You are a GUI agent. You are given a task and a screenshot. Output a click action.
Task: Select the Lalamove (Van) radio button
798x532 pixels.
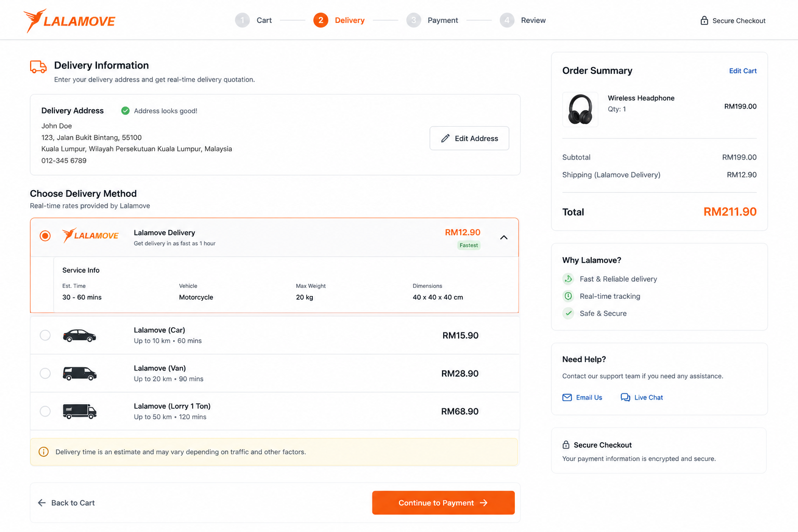coord(45,373)
